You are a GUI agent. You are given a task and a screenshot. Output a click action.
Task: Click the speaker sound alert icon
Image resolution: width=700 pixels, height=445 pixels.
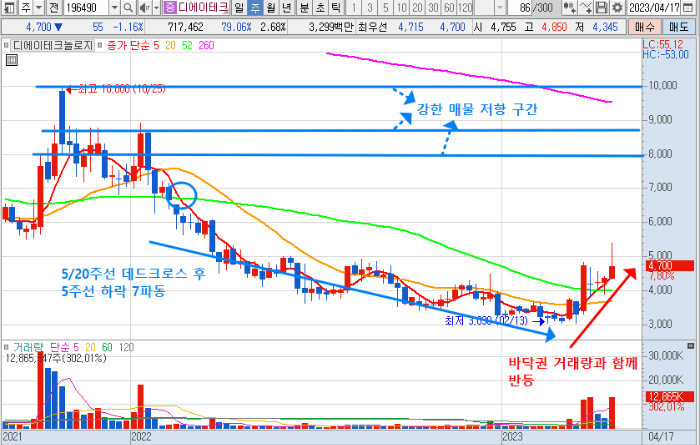pyautogui.click(x=144, y=7)
